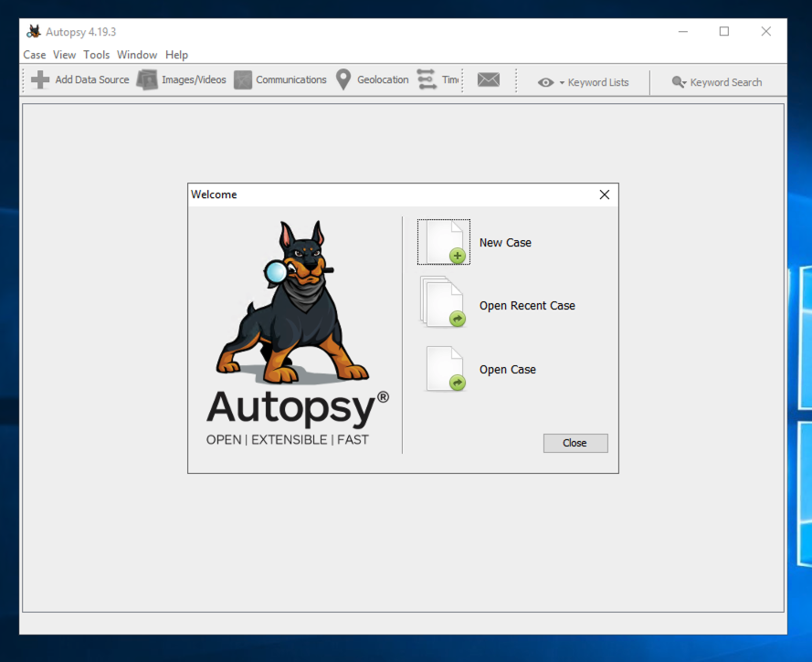Image resolution: width=812 pixels, height=662 pixels.
Task: Click the eye icon beside Keyword Lists
Action: pyautogui.click(x=545, y=82)
